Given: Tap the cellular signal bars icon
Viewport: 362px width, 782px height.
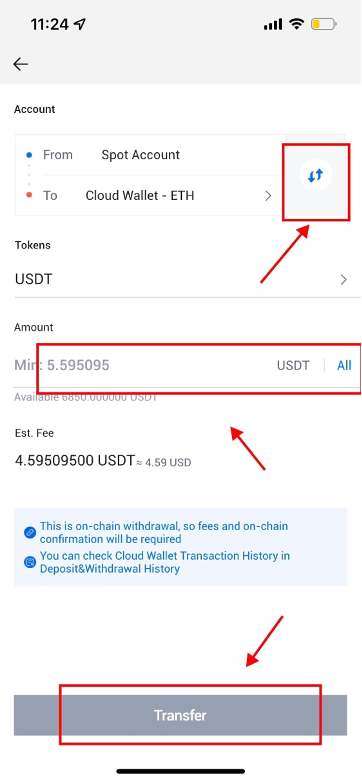Looking at the screenshot, I should 273,24.
